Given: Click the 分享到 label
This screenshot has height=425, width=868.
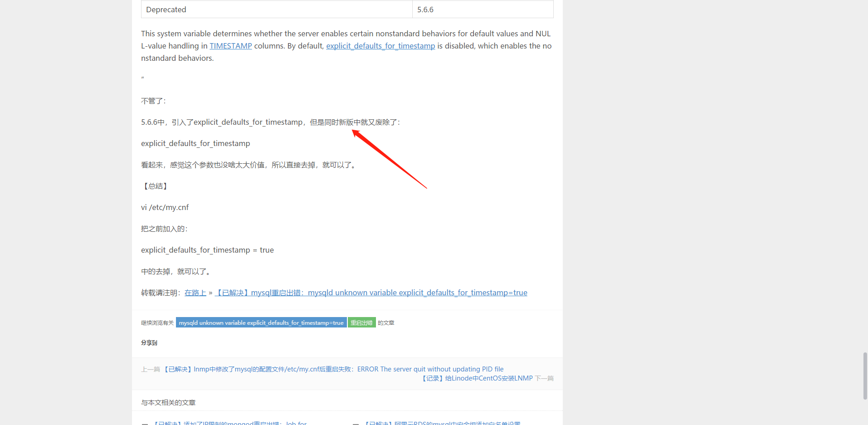Looking at the screenshot, I should pyautogui.click(x=149, y=343).
